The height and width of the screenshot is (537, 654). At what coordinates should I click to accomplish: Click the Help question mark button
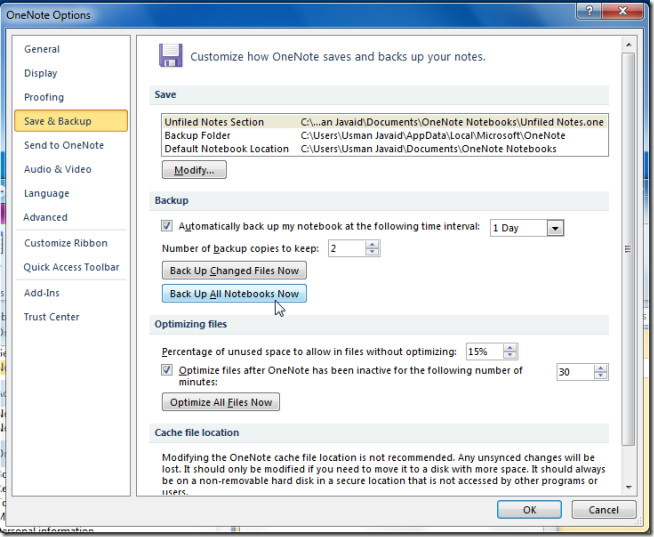click(x=589, y=11)
